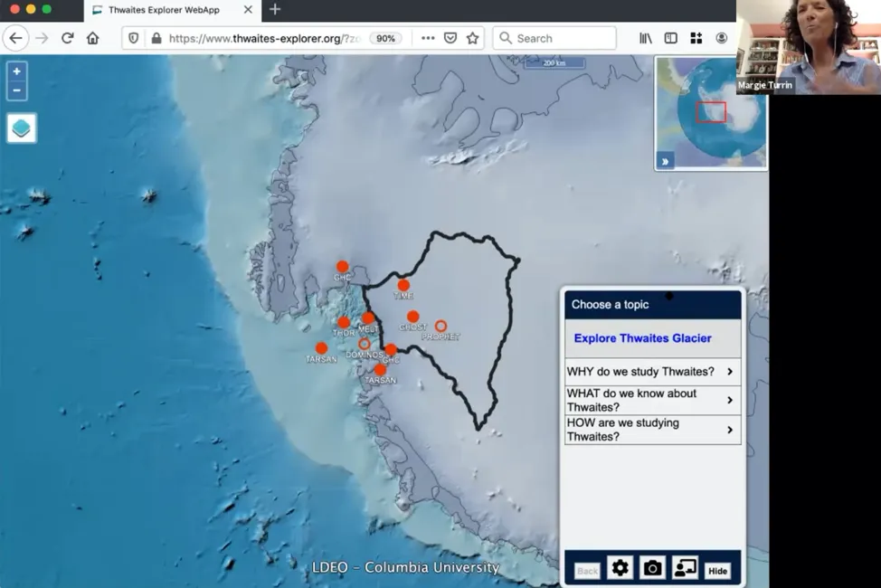
Task: Open Firefox account icon
Action: (722, 38)
